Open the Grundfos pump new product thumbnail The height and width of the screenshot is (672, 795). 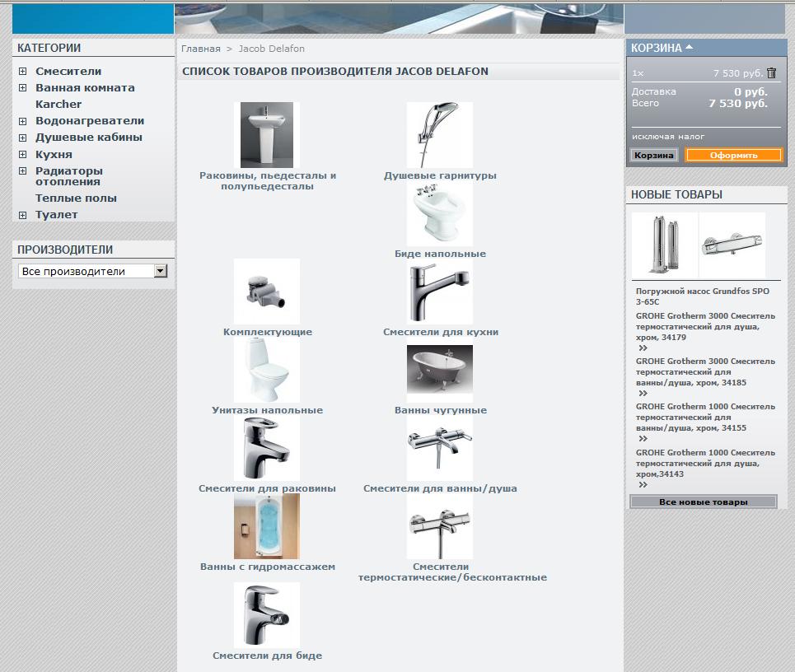coord(665,245)
